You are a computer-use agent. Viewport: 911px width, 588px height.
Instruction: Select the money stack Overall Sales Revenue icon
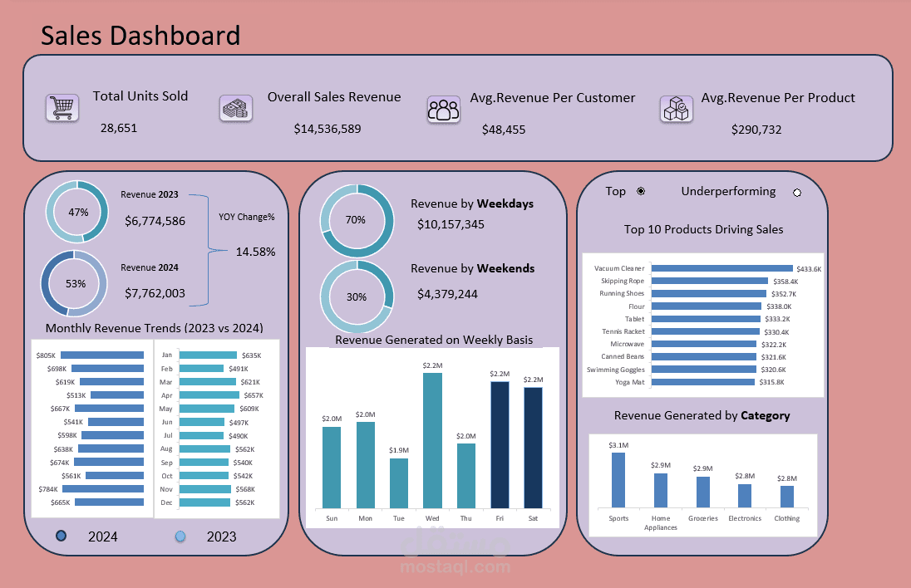[x=235, y=108]
